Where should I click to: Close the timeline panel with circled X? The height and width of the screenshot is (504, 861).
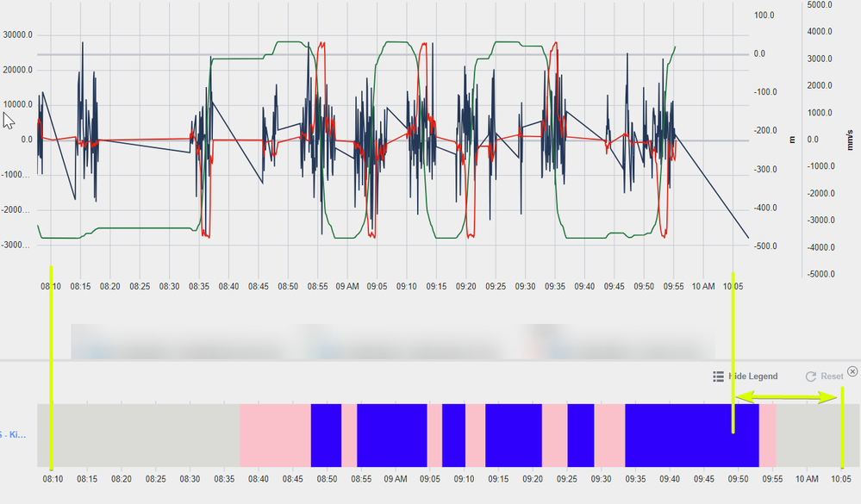(x=852, y=371)
